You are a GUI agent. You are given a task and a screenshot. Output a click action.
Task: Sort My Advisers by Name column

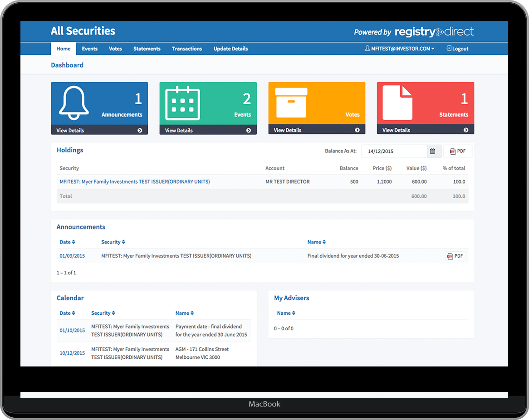(286, 313)
